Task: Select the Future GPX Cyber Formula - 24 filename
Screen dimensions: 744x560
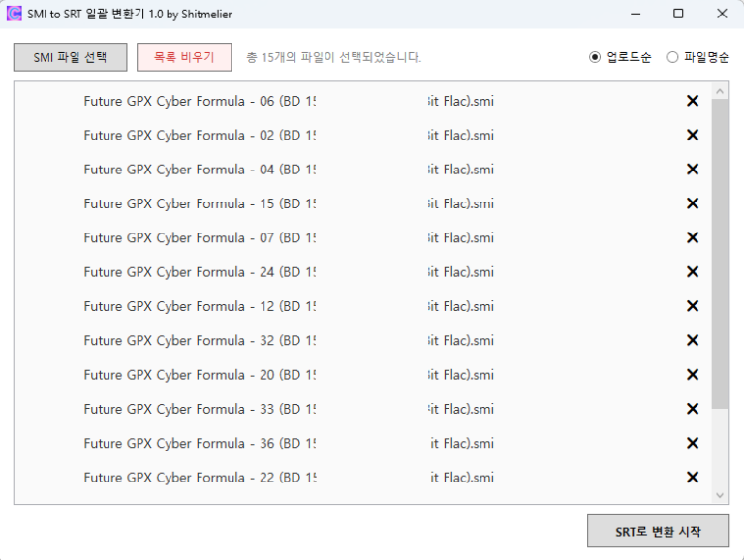Action: pos(289,271)
